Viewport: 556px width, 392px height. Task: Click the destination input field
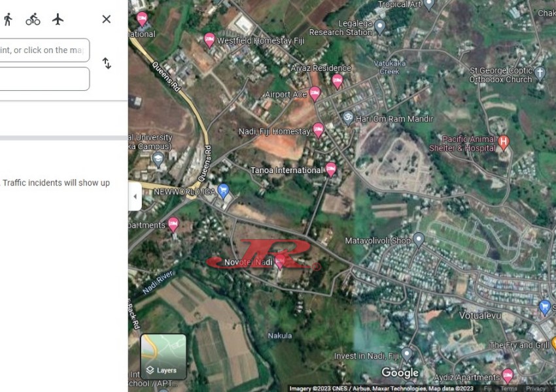(43, 79)
